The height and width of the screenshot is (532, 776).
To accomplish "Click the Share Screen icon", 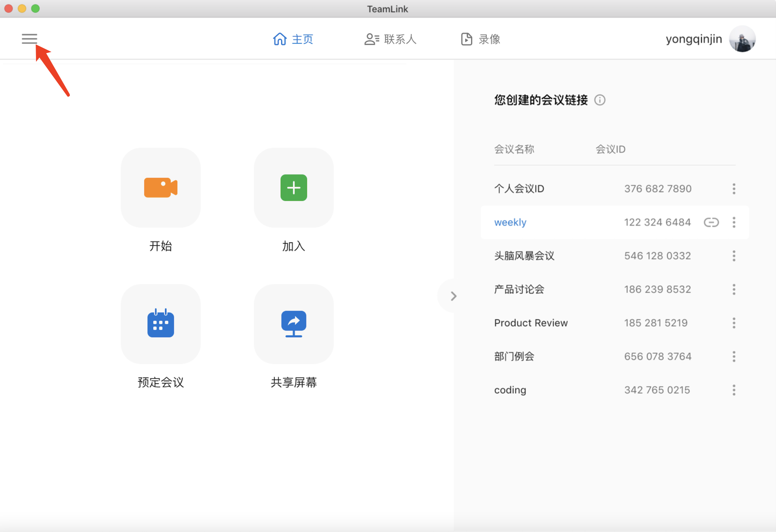I will 293,323.
